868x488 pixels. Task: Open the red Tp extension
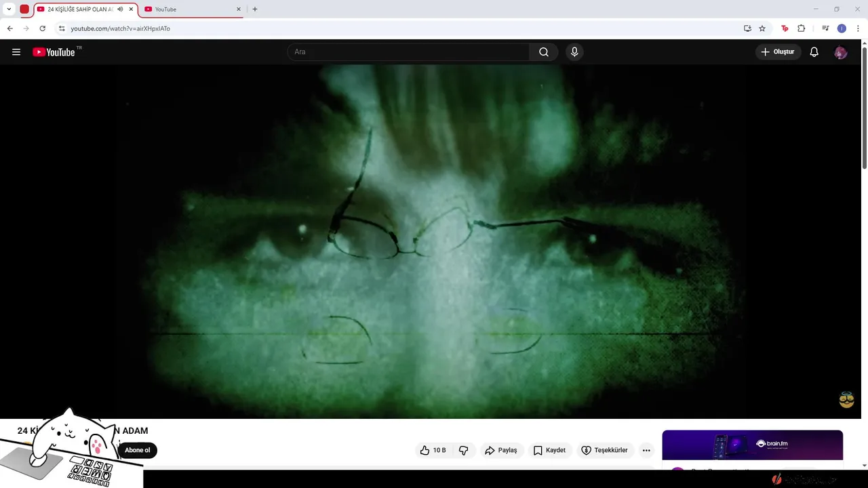click(785, 28)
